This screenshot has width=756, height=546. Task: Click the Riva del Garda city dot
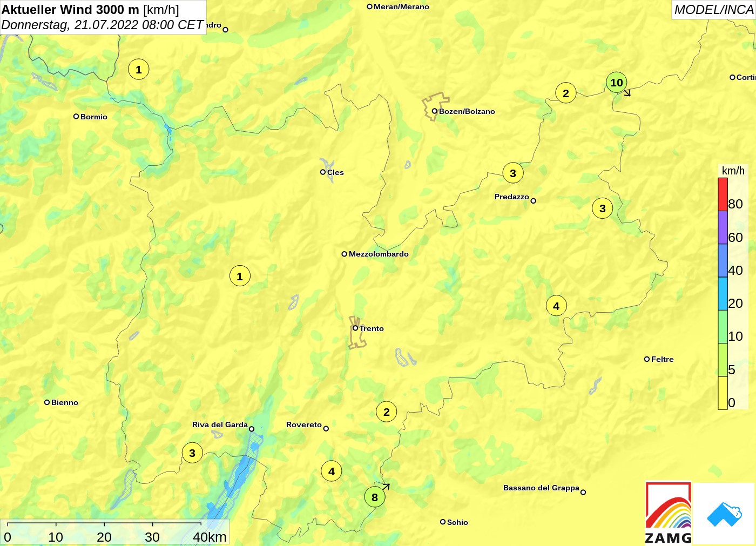click(x=252, y=429)
